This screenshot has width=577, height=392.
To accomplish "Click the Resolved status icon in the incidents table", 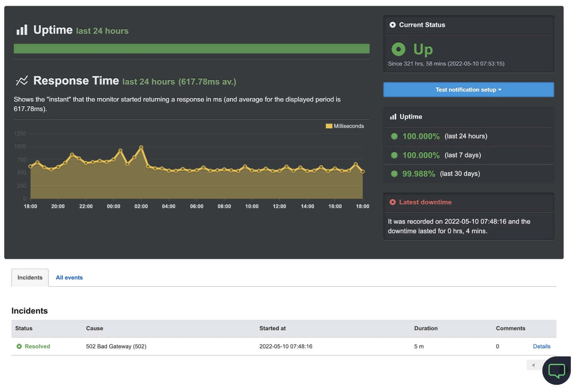I will (19, 346).
